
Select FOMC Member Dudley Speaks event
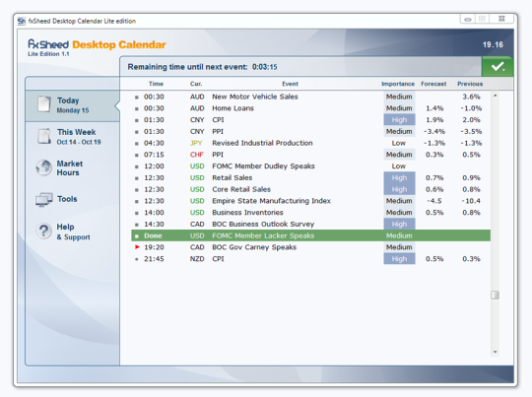coord(310,166)
